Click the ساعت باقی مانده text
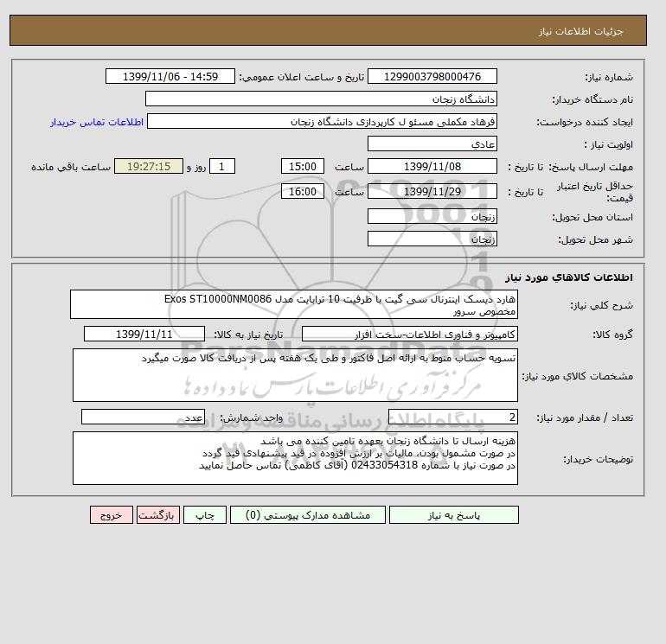This screenshot has height=644, width=666. (71, 167)
